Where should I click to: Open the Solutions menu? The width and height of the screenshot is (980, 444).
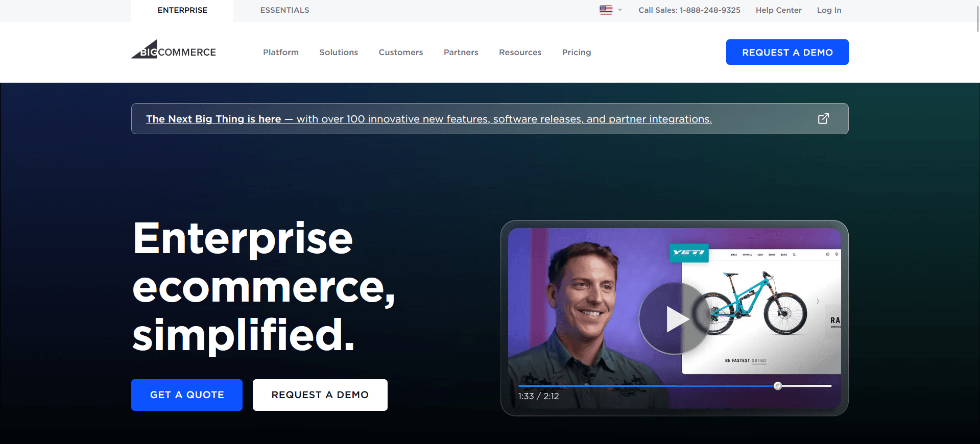click(x=339, y=52)
